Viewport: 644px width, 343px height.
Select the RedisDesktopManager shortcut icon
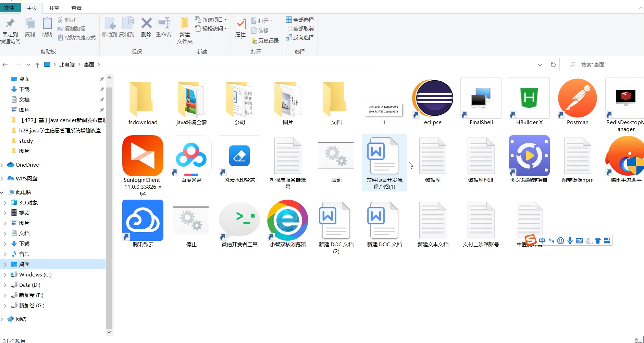click(x=625, y=98)
